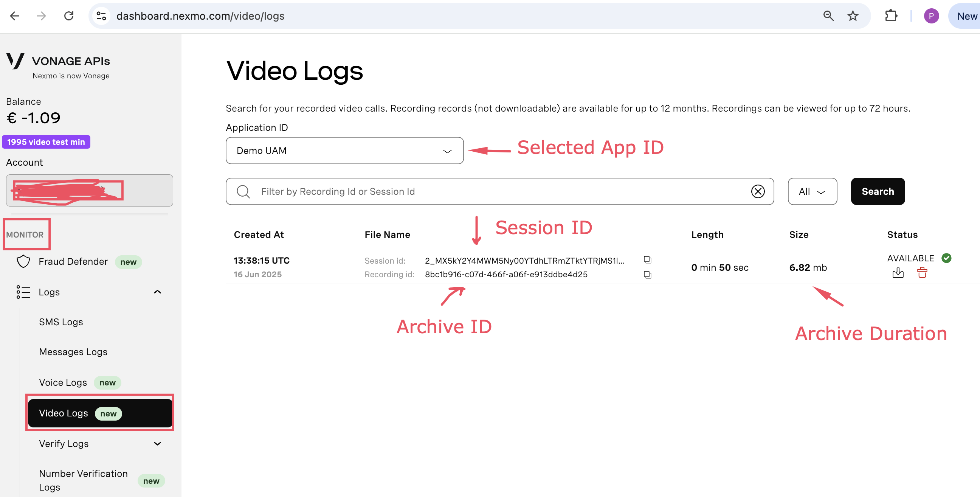This screenshot has width=980, height=497.
Task: Delete the recording with the red trash icon
Action: 922,273
